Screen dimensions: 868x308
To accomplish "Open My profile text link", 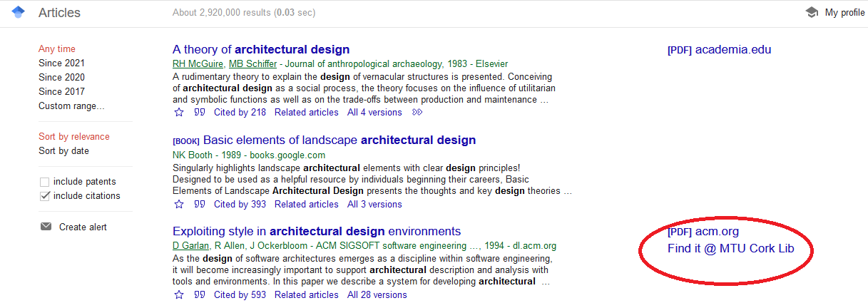I will (845, 13).
